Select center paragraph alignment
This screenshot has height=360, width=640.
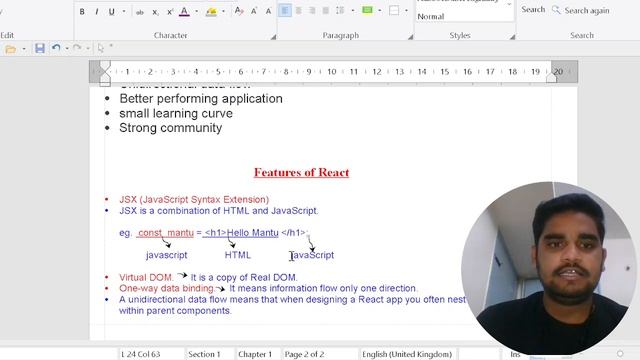[299, 10]
